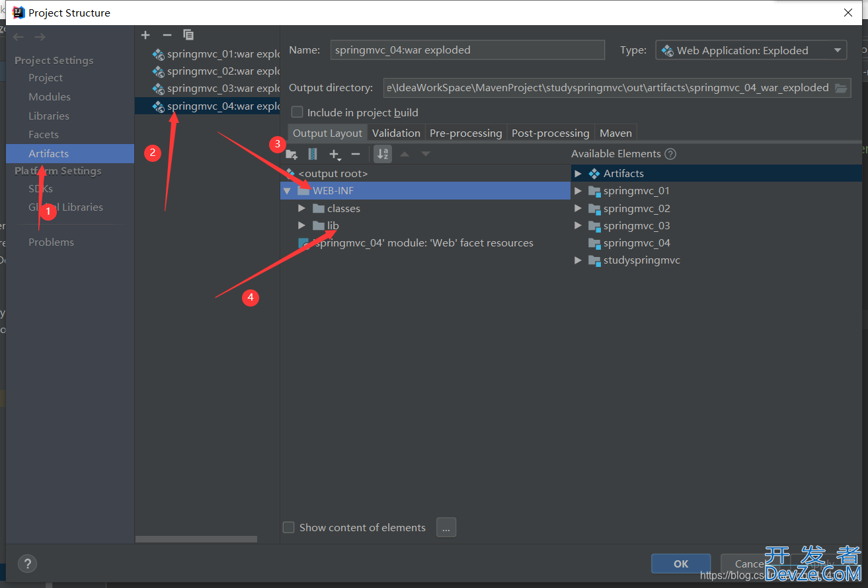Click the help question mark button
The width and height of the screenshot is (868, 588).
tap(27, 564)
